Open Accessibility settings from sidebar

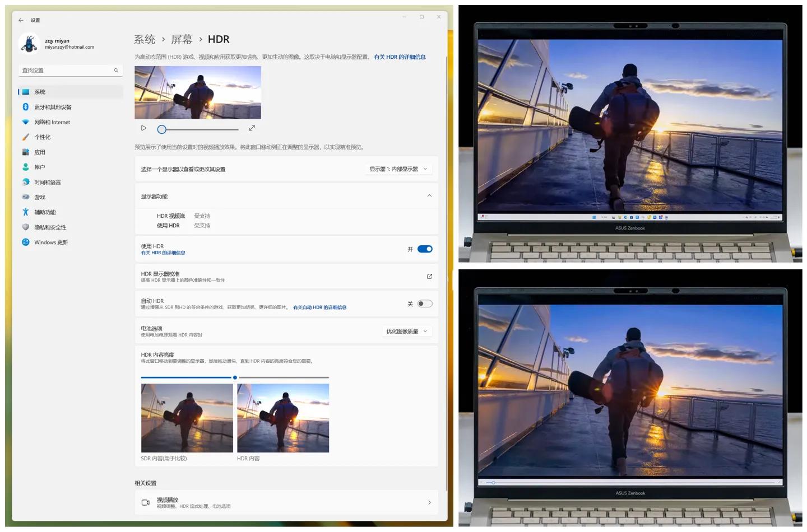coord(46,212)
